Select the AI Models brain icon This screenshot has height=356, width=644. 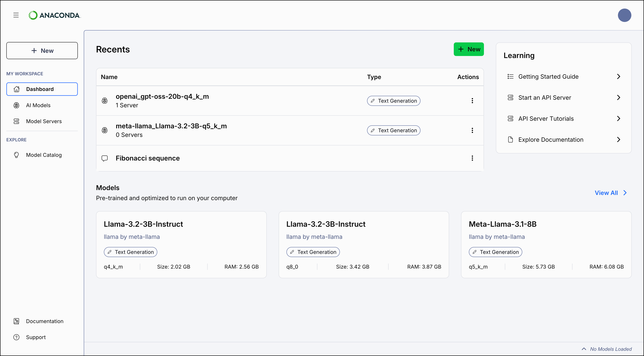[17, 105]
